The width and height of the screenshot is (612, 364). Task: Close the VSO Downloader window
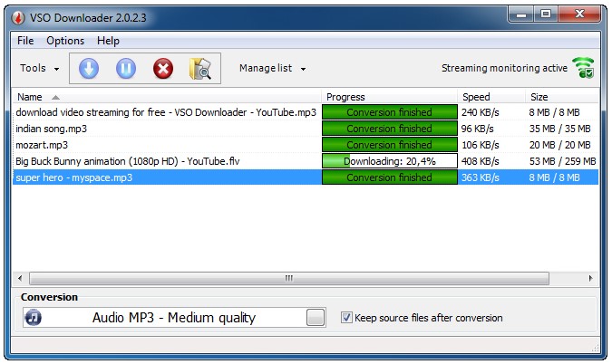[579, 14]
